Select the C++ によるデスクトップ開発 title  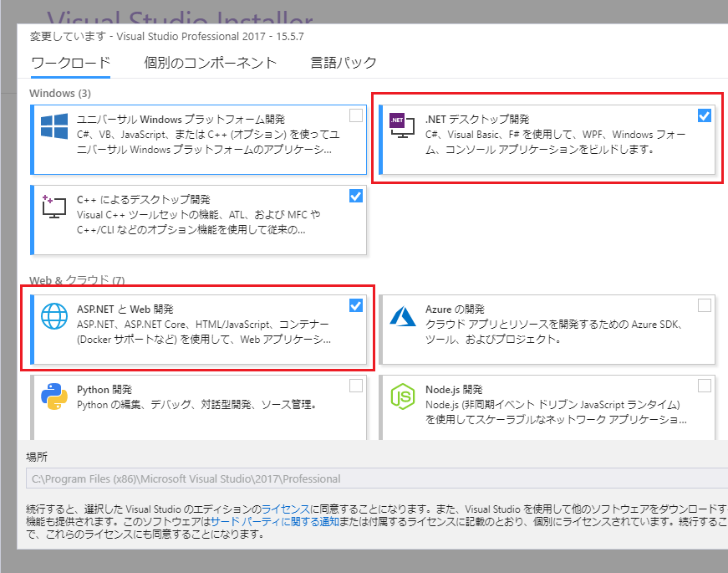point(144,200)
